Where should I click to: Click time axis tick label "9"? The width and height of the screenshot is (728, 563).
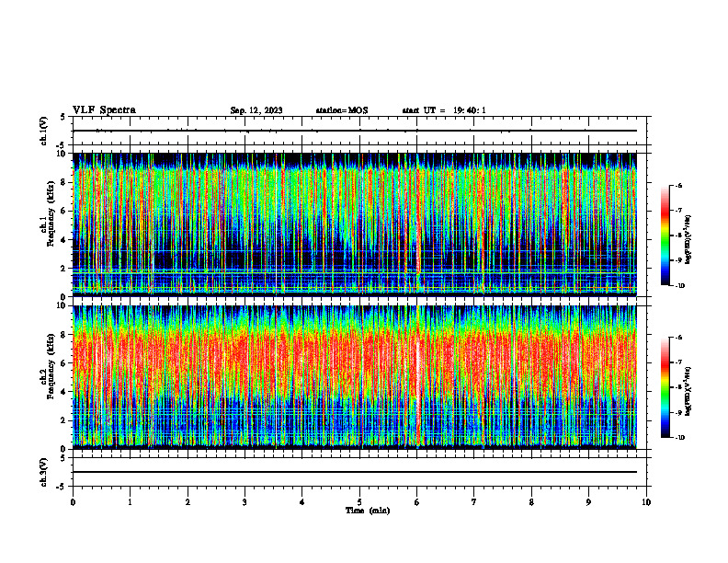588,502
